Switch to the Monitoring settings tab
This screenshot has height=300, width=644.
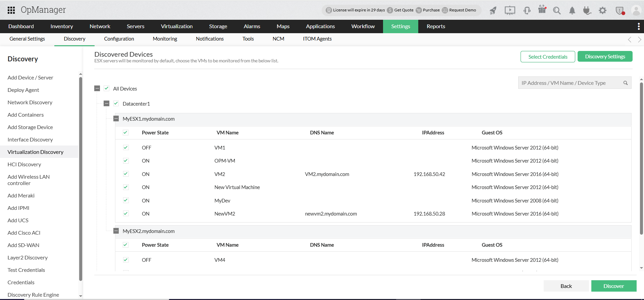(165, 39)
